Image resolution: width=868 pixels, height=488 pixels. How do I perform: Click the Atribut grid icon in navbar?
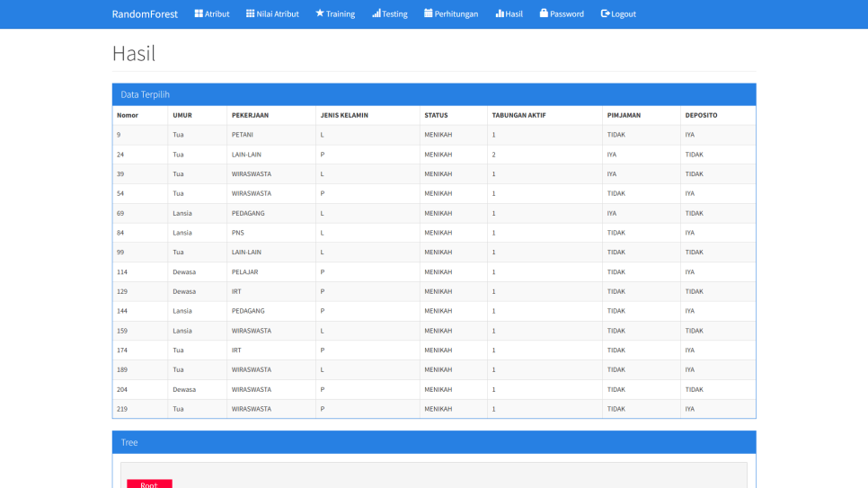pos(199,13)
